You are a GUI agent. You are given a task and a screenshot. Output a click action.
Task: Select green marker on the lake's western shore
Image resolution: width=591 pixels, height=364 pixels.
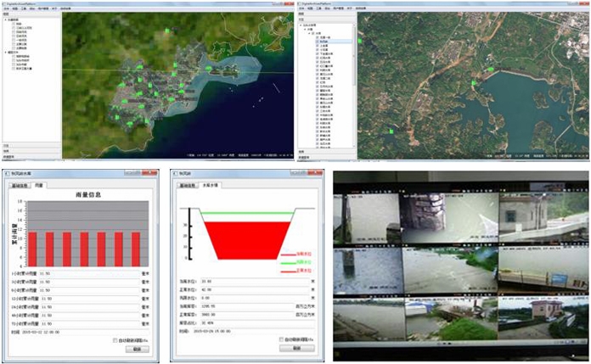(x=475, y=84)
